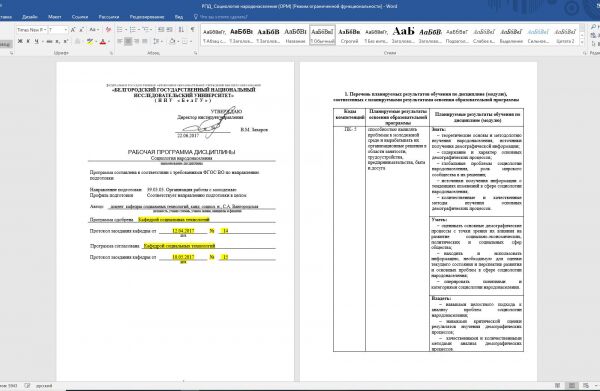Screen dimensions: 600x391
Task: Expand the styles gallery more arrow
Action: coord(582,42)
